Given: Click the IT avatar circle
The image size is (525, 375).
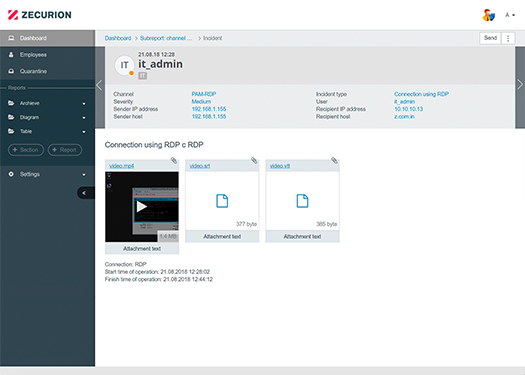Looking at the screenshot, I should click(x=124, y=65).
